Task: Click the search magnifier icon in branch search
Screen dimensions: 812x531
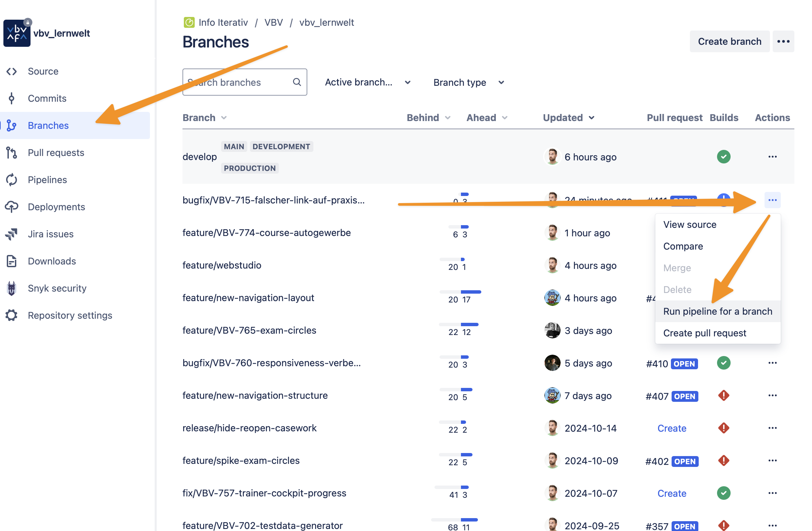Action: (297, 82)
